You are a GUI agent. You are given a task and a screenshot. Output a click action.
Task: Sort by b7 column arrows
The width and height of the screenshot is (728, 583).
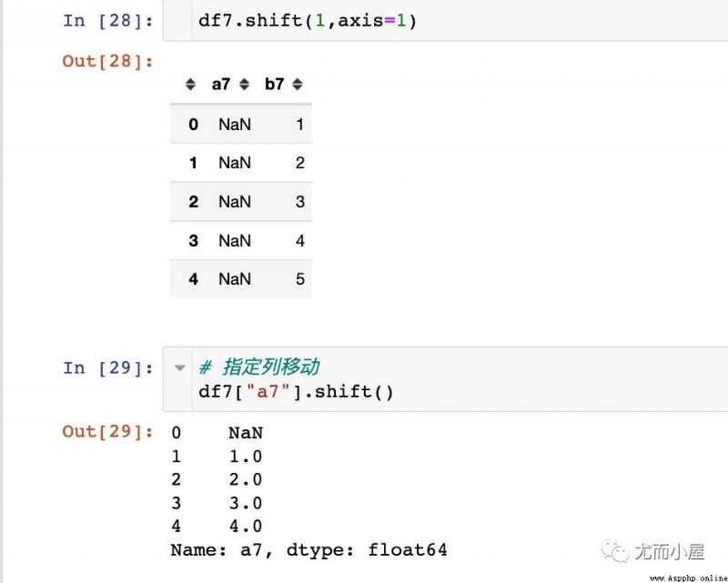click(x=298, y=84)
